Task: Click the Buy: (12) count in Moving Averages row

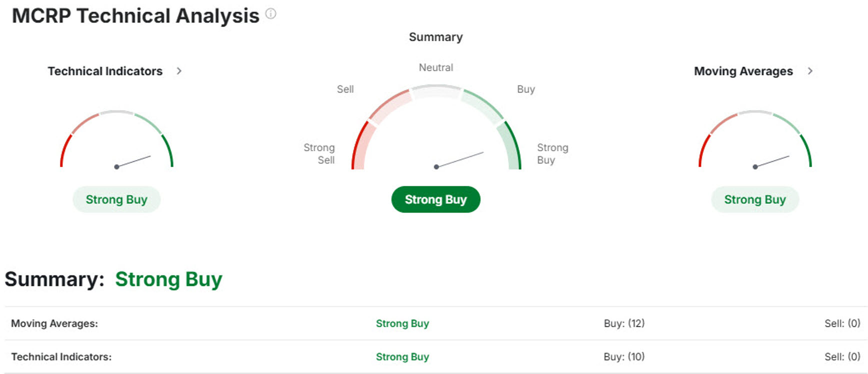Action: [x=624, y=323]
